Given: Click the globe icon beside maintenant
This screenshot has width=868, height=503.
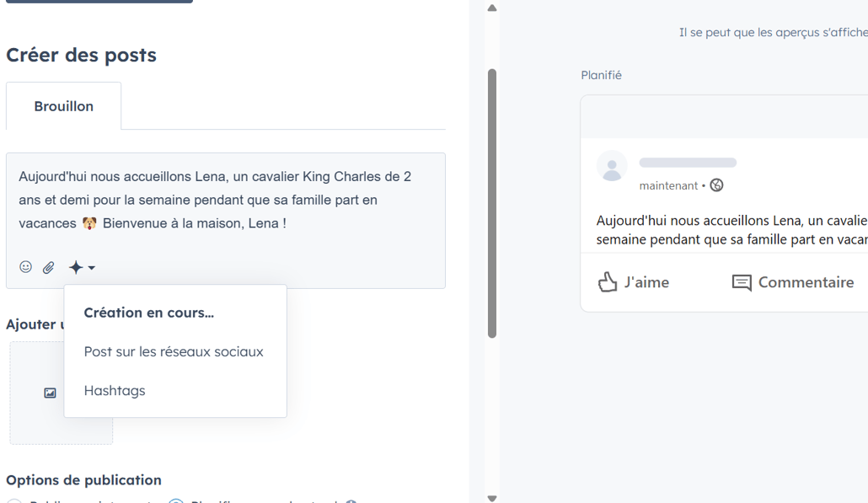Looking at the screenshot, I should 716,185.
